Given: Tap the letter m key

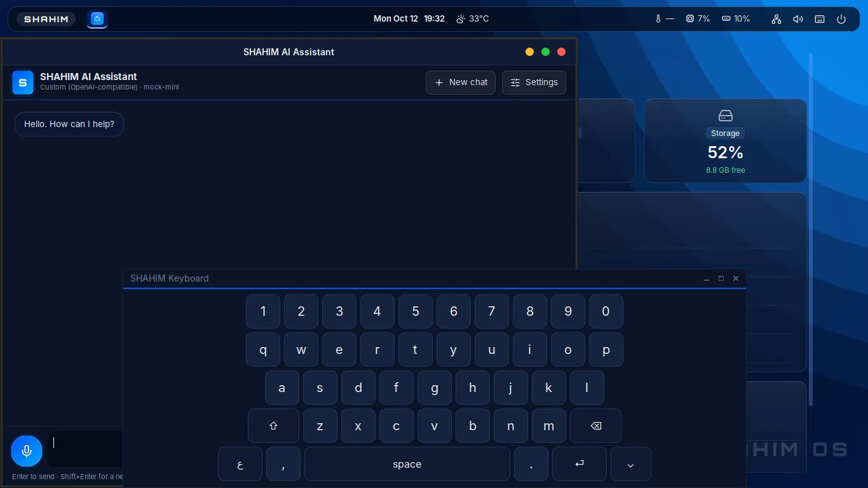Looking at the screenshot, I should (x=549, y=426).
